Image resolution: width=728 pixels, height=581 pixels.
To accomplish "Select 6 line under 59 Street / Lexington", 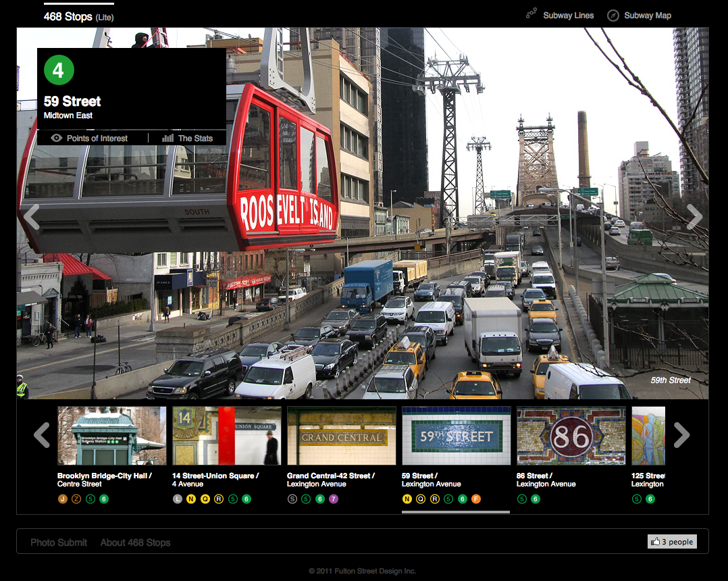I will pos(463,499).
